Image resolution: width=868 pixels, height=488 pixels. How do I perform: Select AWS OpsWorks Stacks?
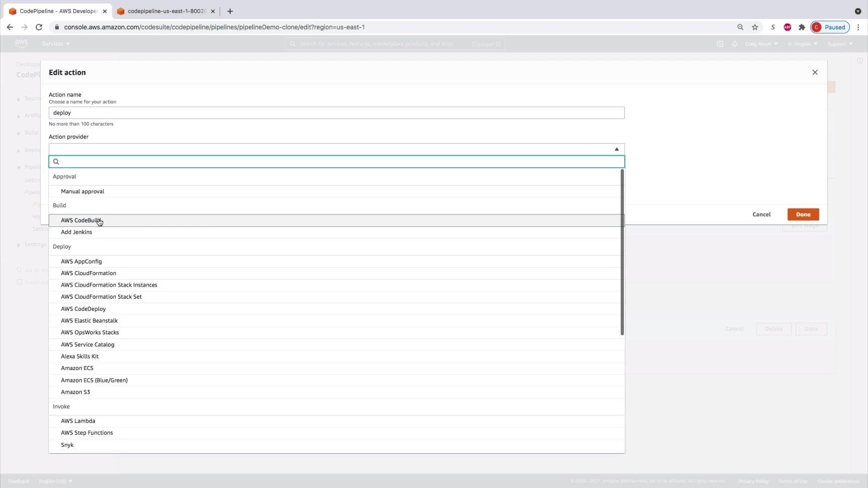pyautogui.click(x=337, y=332)
